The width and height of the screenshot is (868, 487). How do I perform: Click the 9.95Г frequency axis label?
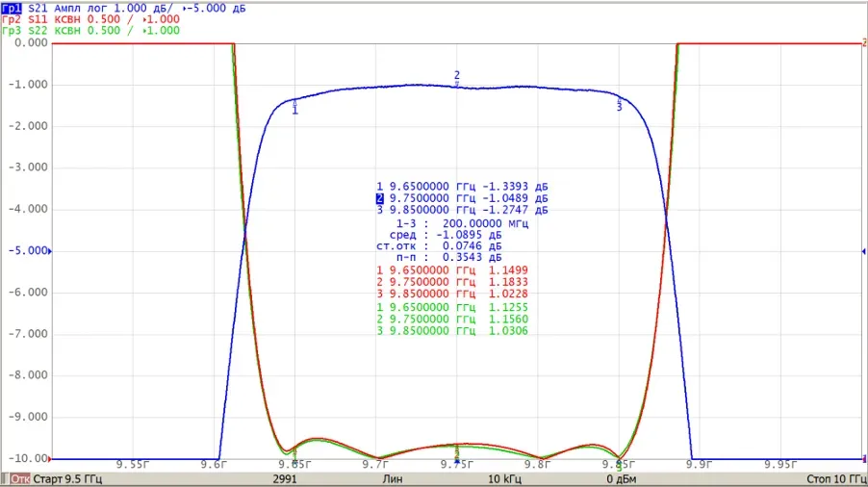(x=780, y=464)
